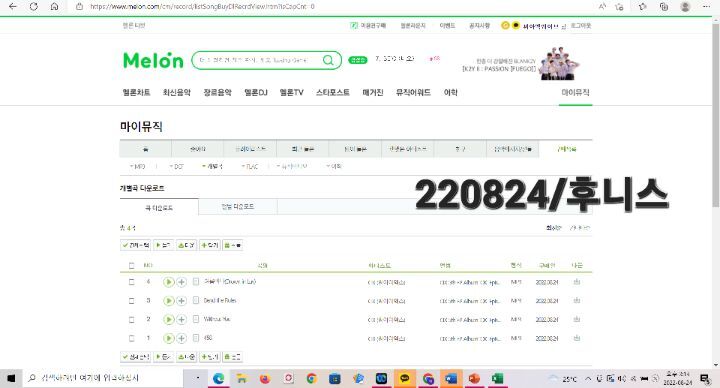Viewport: 720px width, 388px height.
Task: Check the box for song 'Bend the Rules'
Action: 132,301
